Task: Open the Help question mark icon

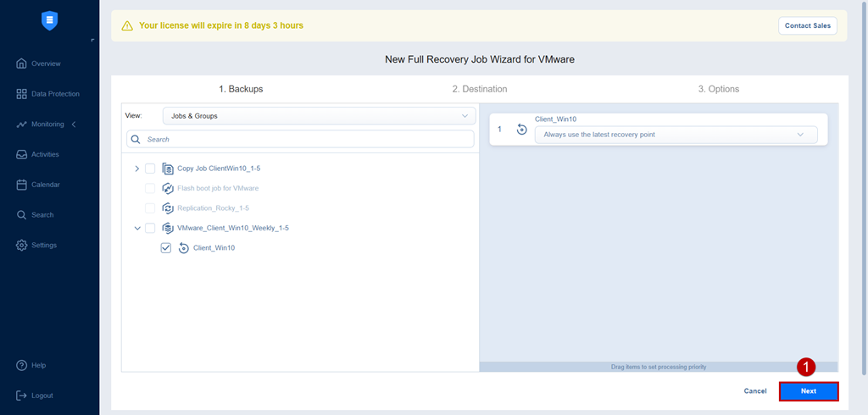Action: click(21, 365)
